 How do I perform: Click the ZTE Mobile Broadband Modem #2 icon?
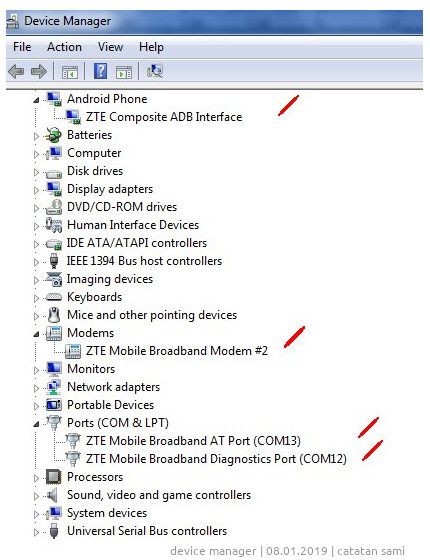click(x=73, y=351)
